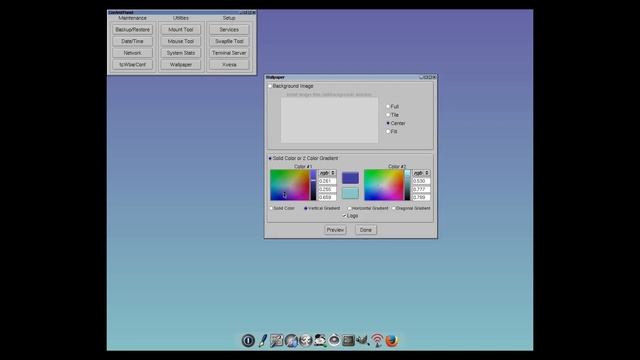640x360 pixels.
Task: Open Services in Control Panel
Action: point(229,30)
